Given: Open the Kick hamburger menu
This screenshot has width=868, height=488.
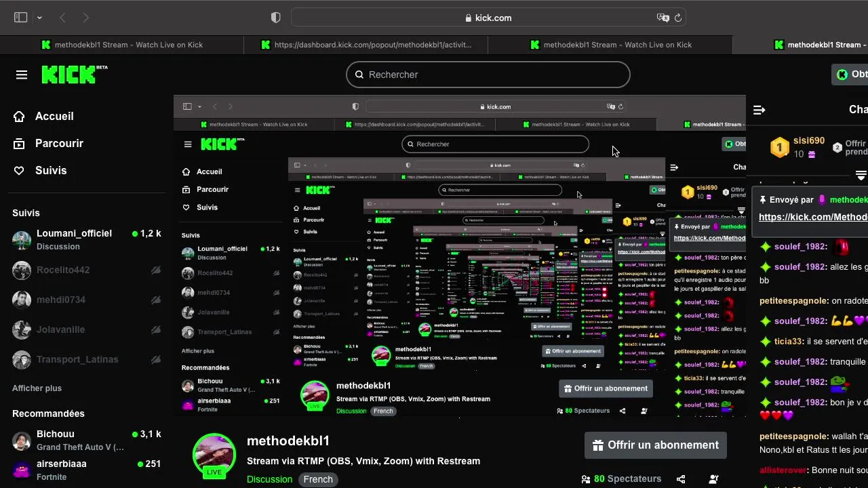Looking at the screenshot, I should click(x=22, y=75).
